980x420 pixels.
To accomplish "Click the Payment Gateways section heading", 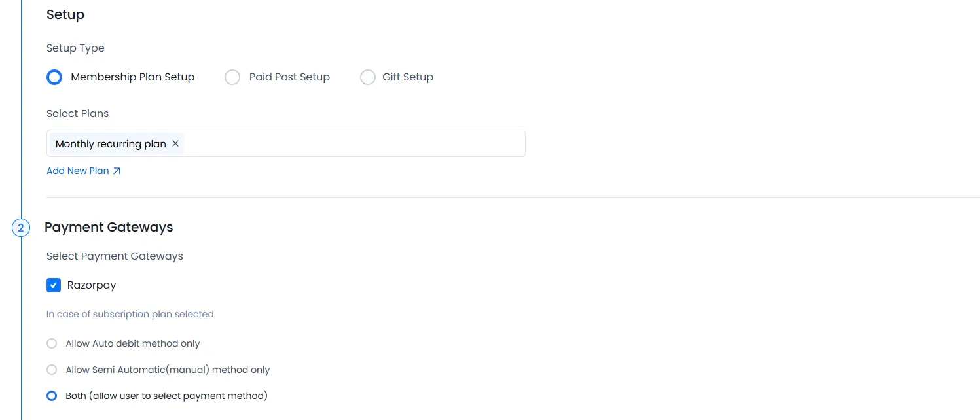I will tap(109, 227).
